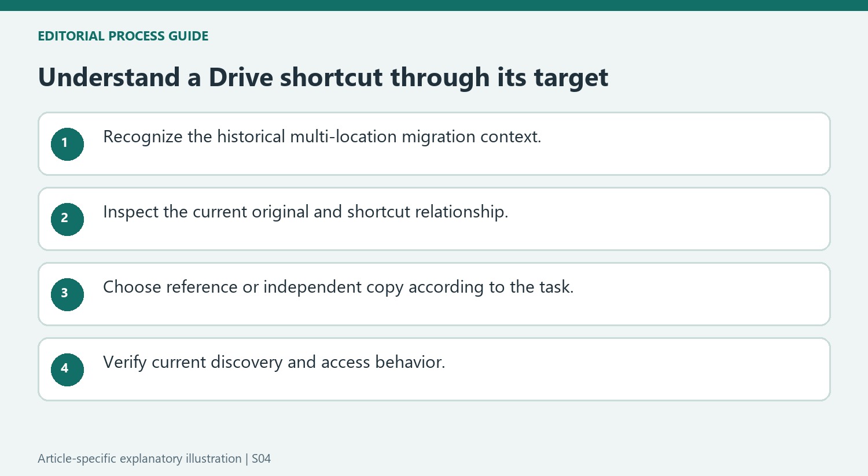Select the 'Editorial Process Guide' header label
868x476 pixels.
coord(123,36)
